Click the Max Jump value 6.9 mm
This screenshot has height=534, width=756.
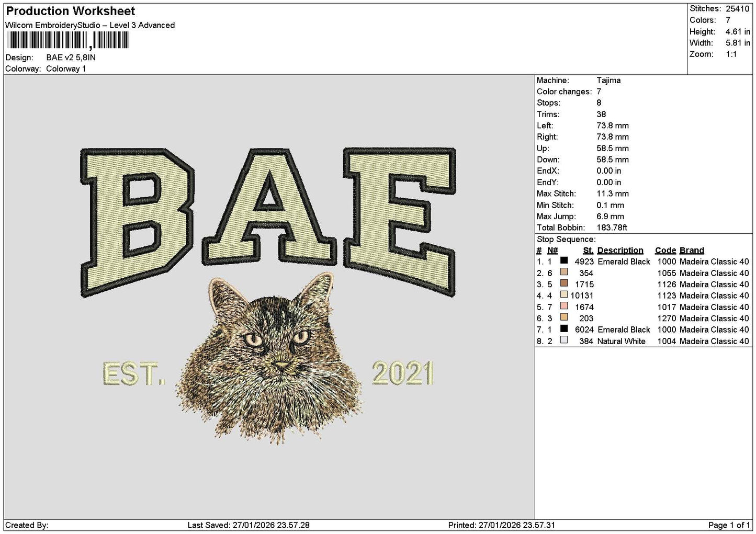[610, 217]
